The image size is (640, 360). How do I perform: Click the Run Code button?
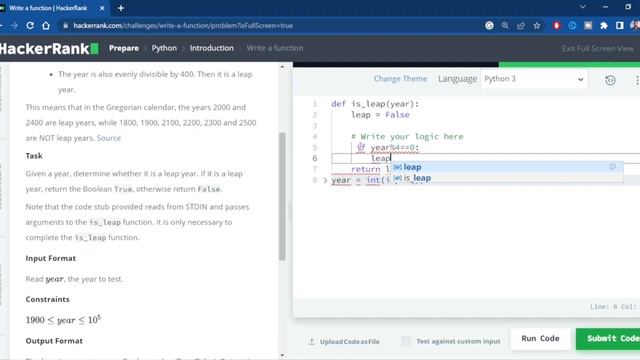click(x=540, y=338)
